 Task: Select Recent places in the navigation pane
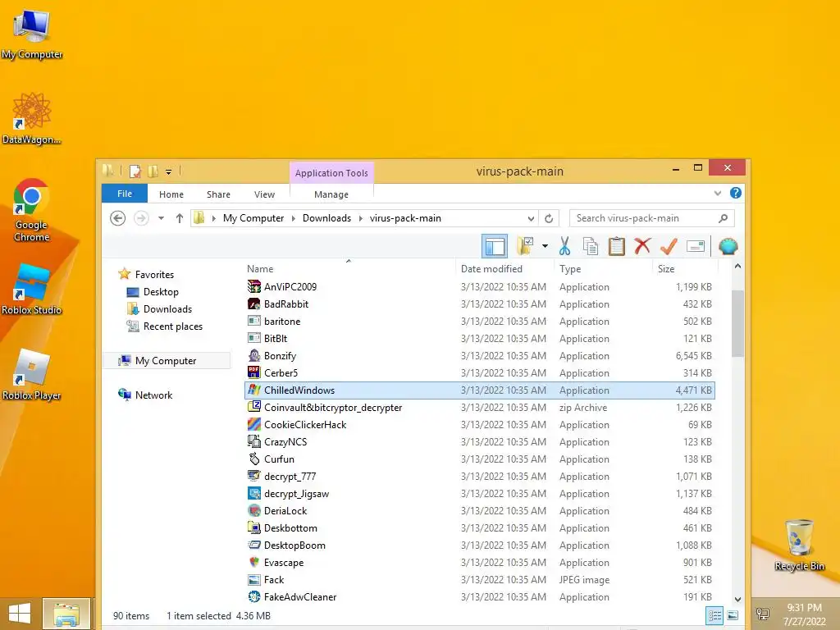pos(172,326)
